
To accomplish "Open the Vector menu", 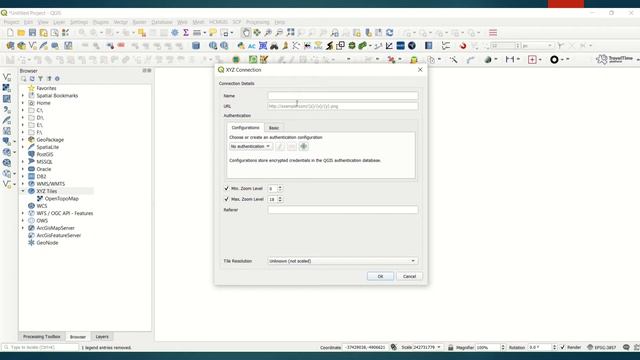I will (x=120, y=22).
